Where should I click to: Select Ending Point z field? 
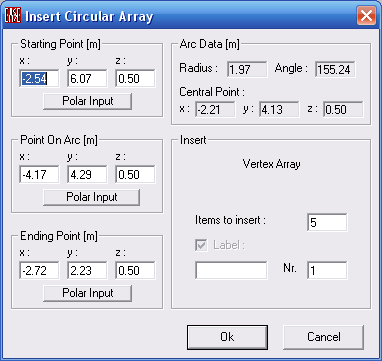click(x=135, y=270)
